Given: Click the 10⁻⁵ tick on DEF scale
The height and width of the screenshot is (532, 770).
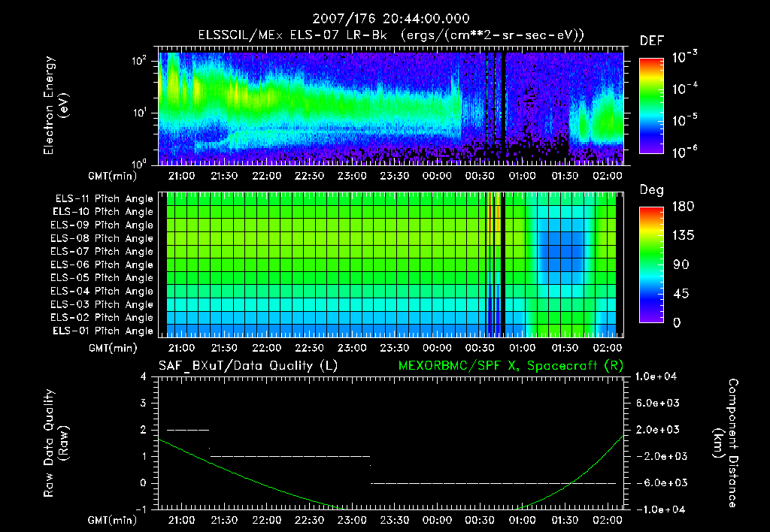Looking at the screenshot, I should pyautogui.click(x=684, y=119).
